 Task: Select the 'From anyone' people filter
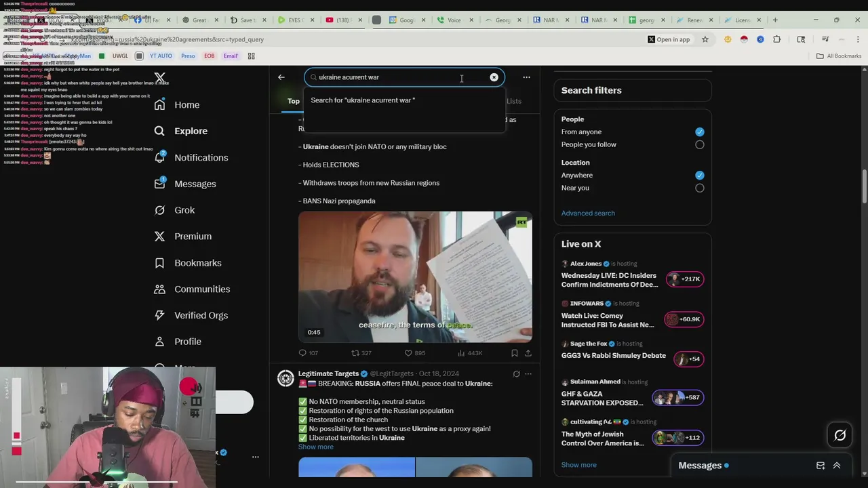click(699, 132)
